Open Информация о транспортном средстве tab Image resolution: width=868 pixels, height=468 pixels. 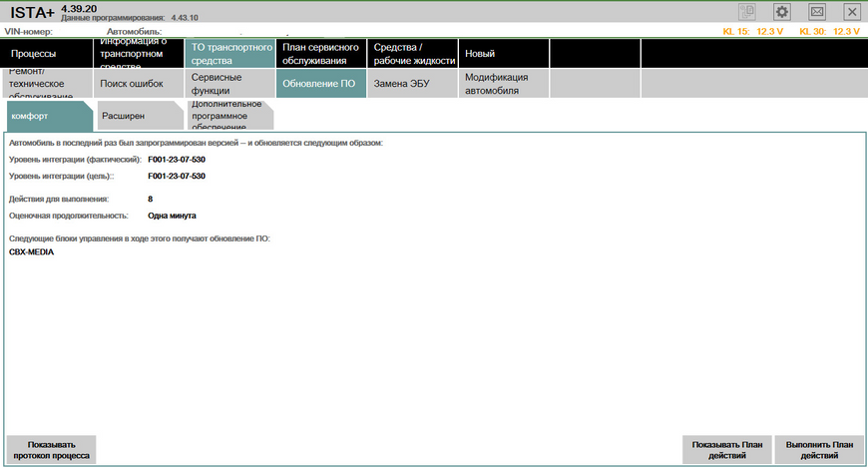pyautogui.click(x=139, y=54)
